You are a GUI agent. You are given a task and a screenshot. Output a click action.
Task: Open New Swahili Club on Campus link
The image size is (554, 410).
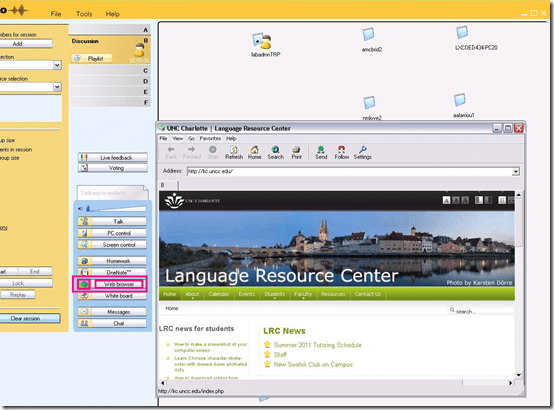pos(313,364)
